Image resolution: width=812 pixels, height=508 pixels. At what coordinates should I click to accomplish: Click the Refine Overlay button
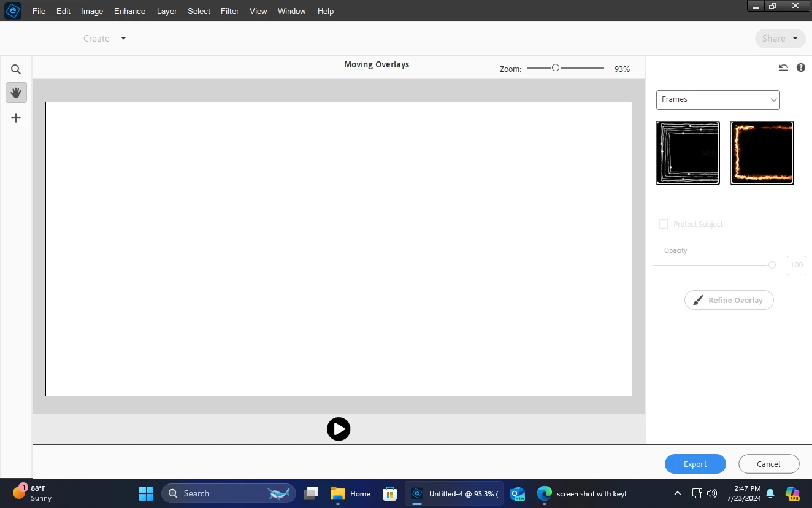tap(729, 300)
